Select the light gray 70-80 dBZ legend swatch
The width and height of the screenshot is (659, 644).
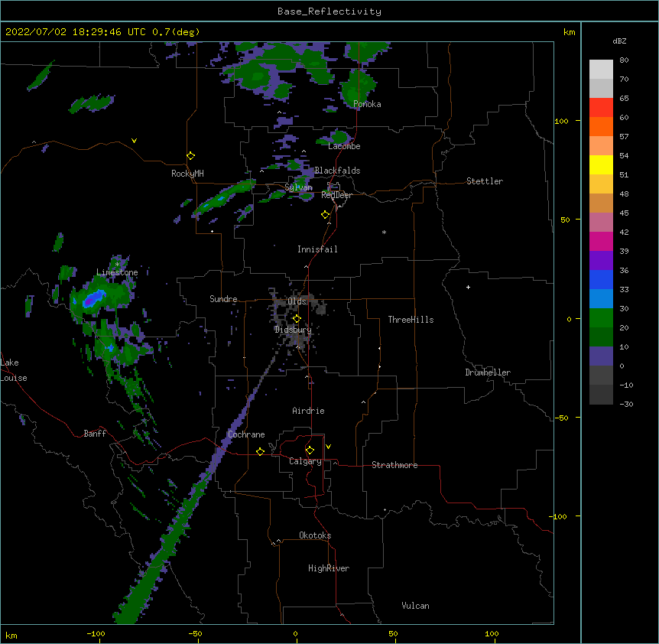coord(601,70)
